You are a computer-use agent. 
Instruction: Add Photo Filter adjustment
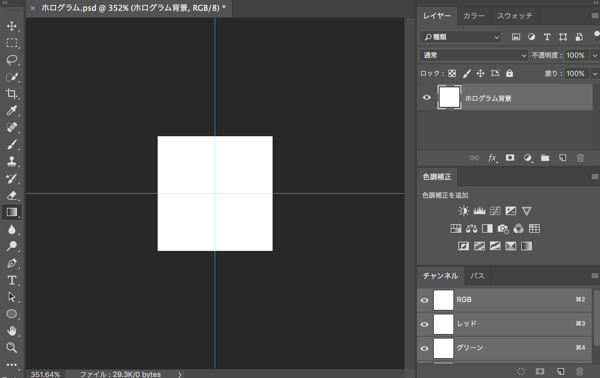(x=503, y=228)
